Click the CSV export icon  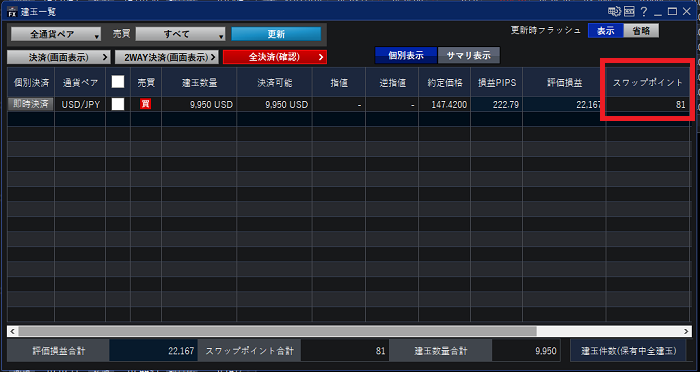(x=629, y=12)
